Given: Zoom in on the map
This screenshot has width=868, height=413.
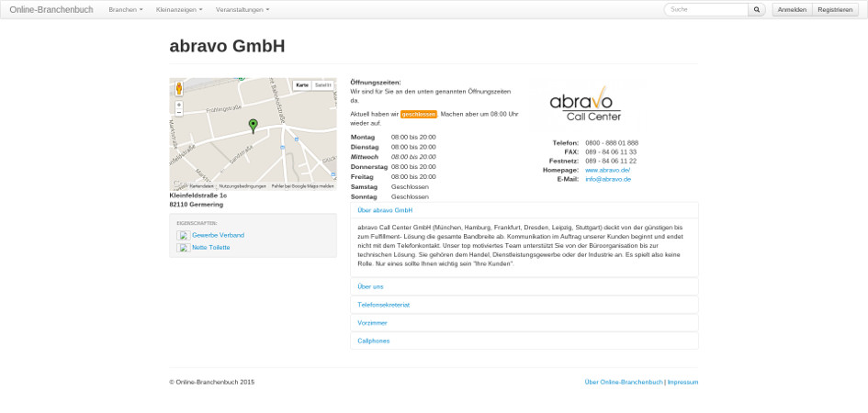Looking at the screenshot, I should 179,105.
